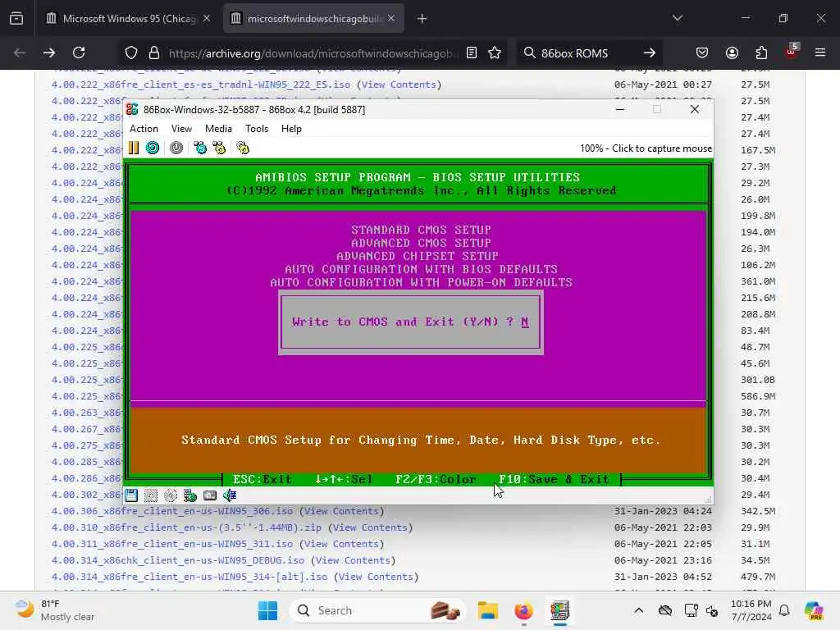Image resolution: width=840 pixels, height=630 pixels.
Task: Open 86Box settings gear icon
Action: pyautogui.click(x=243, y=148)
